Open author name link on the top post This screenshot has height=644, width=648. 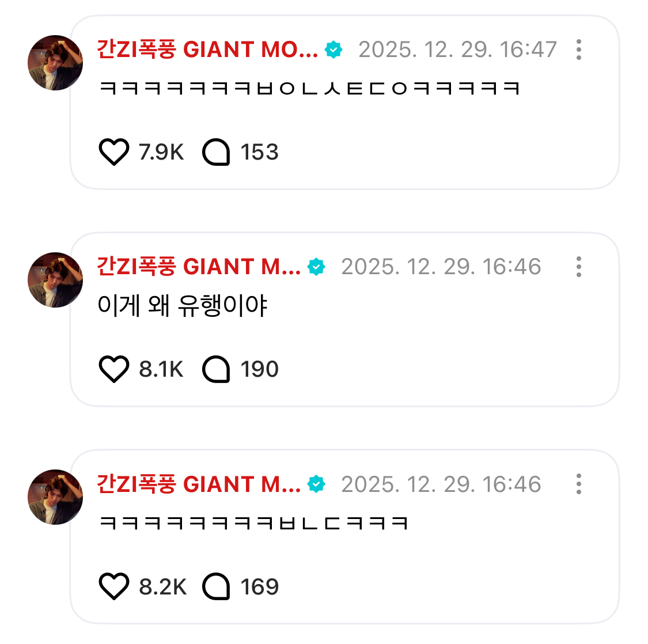tap(207, 50)
